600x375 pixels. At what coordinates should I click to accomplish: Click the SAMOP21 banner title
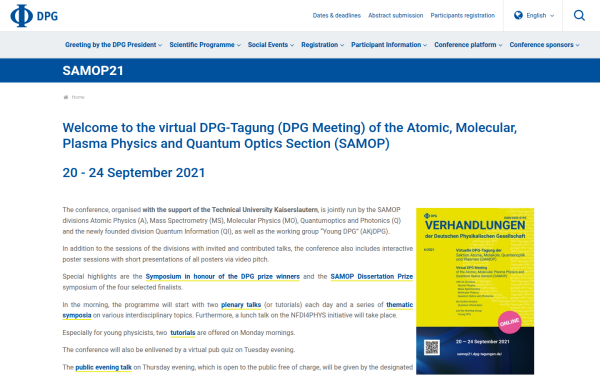(x=93, y=71)
